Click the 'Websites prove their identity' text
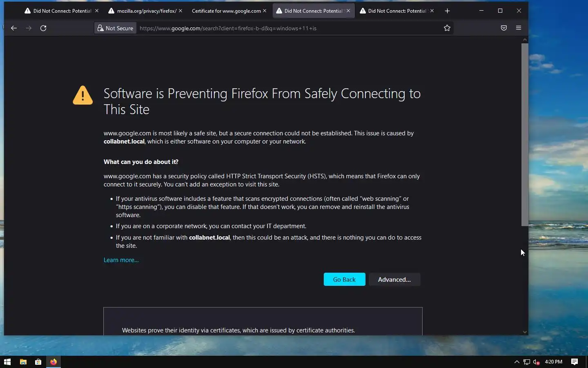Viewport: 588px width, 368px height. pyautogui.click(x=238, y=330)
